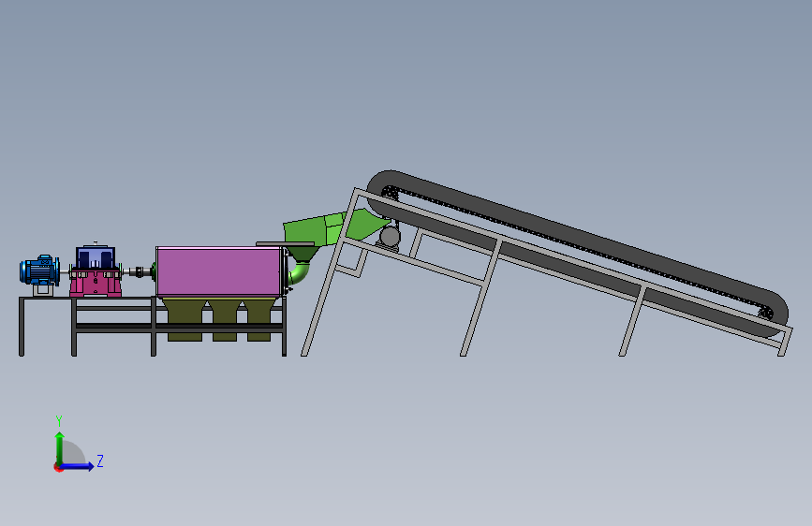The height and width of the screenshot is (526, 812).
Task: Click the red origin ball of triad
Action: click(x=58, y=467)
